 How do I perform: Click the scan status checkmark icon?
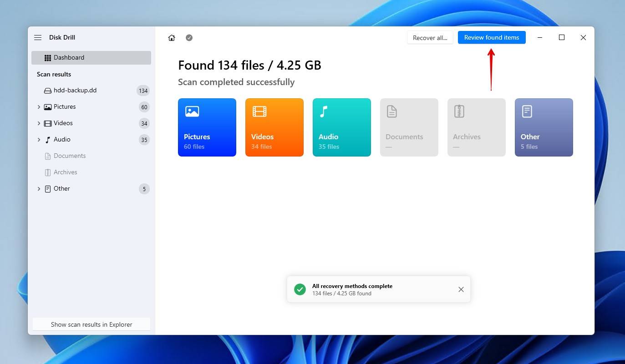tap(189, 38)
